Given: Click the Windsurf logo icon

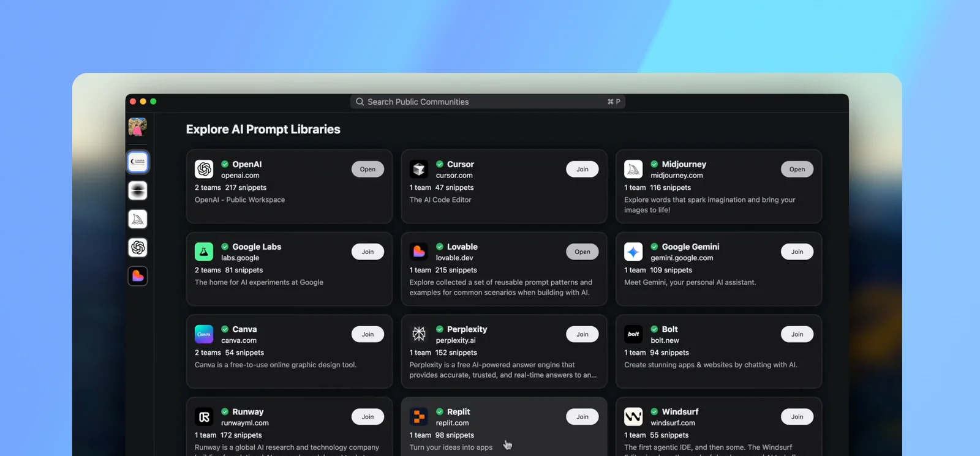Looking at the screenshot, I should tap(633, 417).
